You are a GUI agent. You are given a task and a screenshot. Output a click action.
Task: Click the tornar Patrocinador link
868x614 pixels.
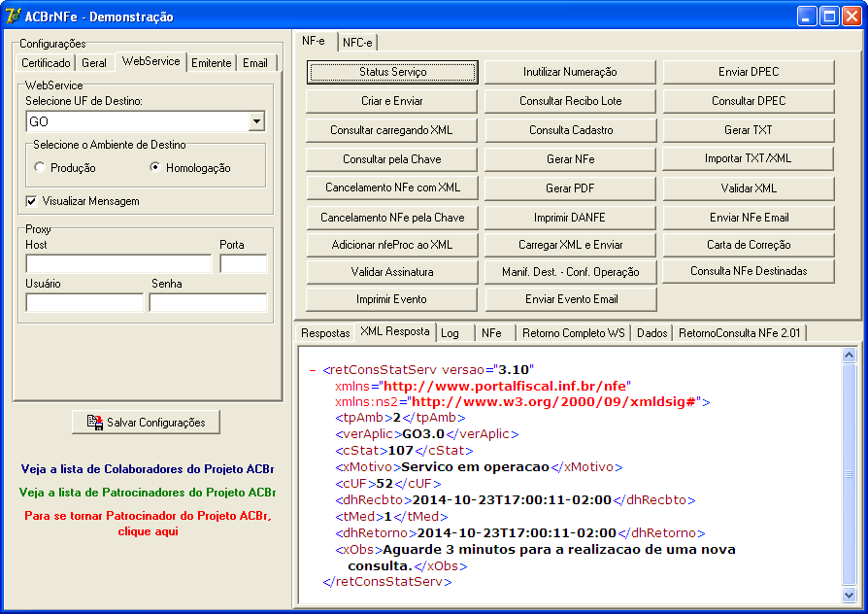(148, 524)
